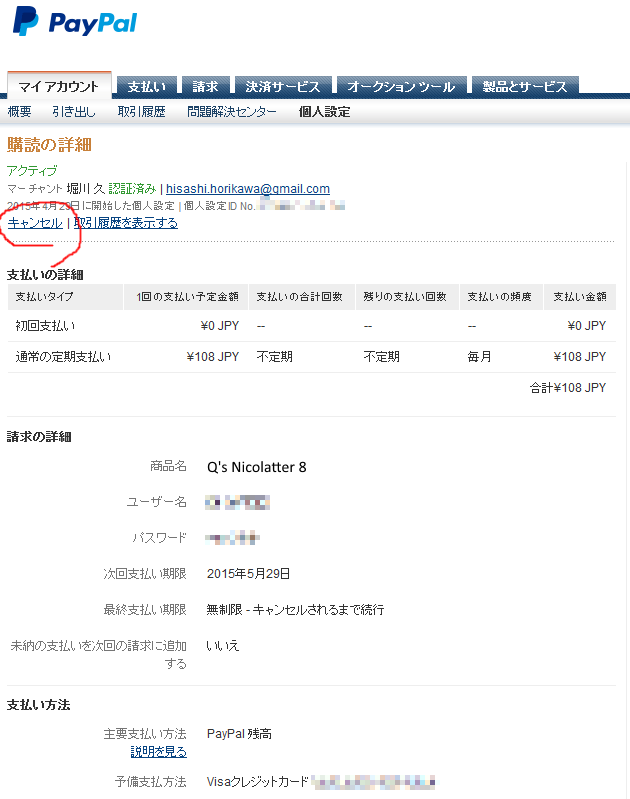Go to the オークションツール tab
Viewport: 630px width, 799px height.
pyautogui.click(x=401, y=86)
